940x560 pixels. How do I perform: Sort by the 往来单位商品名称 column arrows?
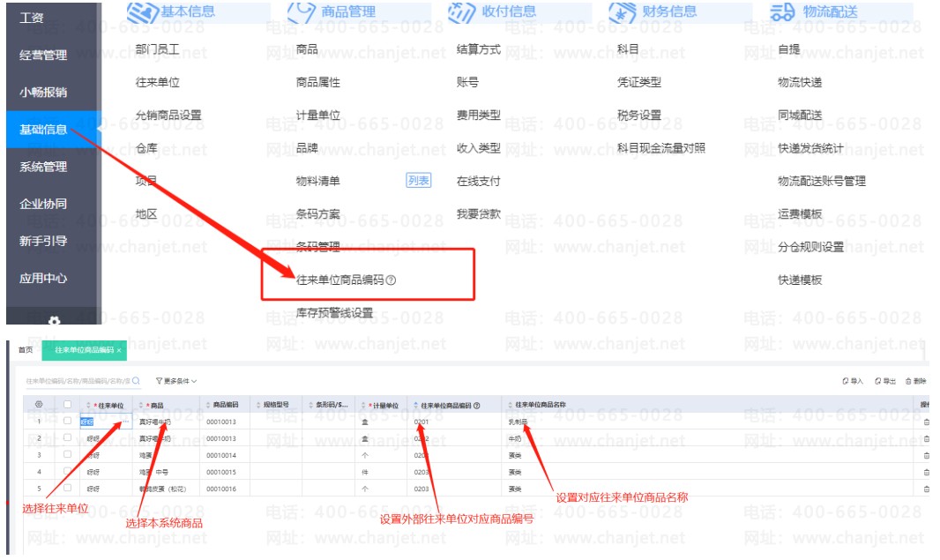pyautogui.click(x=511, y=406)
